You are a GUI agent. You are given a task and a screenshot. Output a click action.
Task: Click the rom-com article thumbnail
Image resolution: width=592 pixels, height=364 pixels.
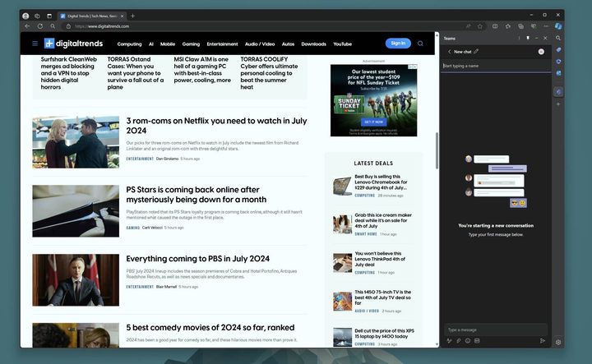pyautogui.click(x=76, y=142)
